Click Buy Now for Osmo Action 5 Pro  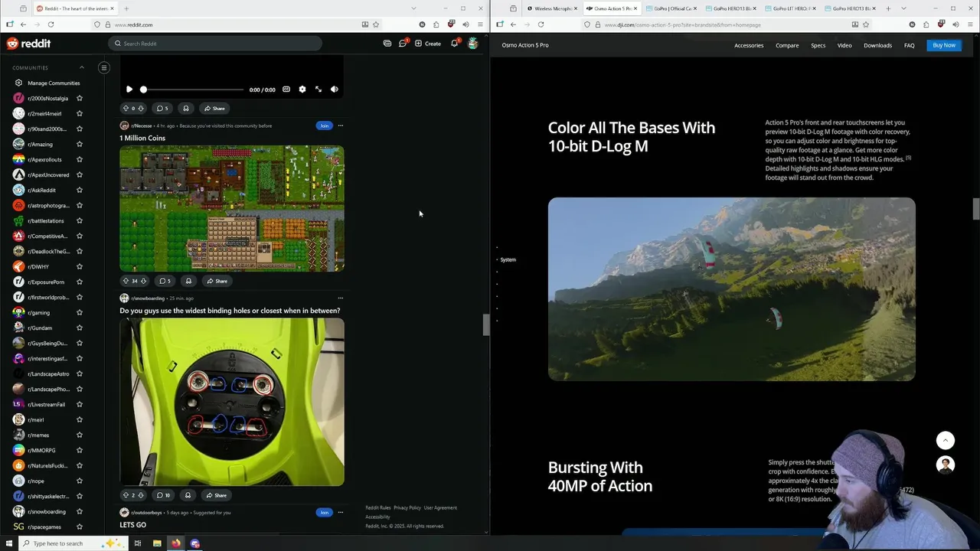pyautogui.click(x=944, y=45)
